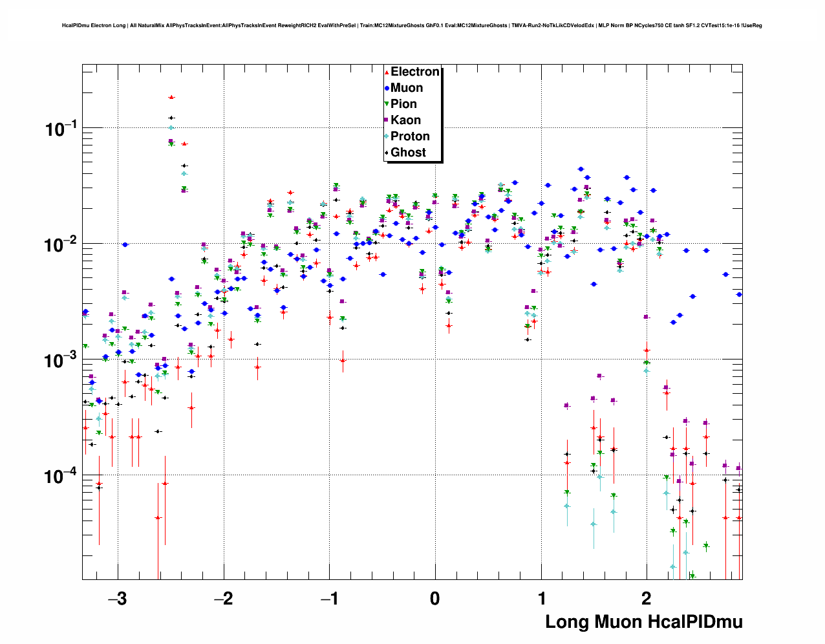Click the black Ghost marker in legend

[x=387, y=153]
